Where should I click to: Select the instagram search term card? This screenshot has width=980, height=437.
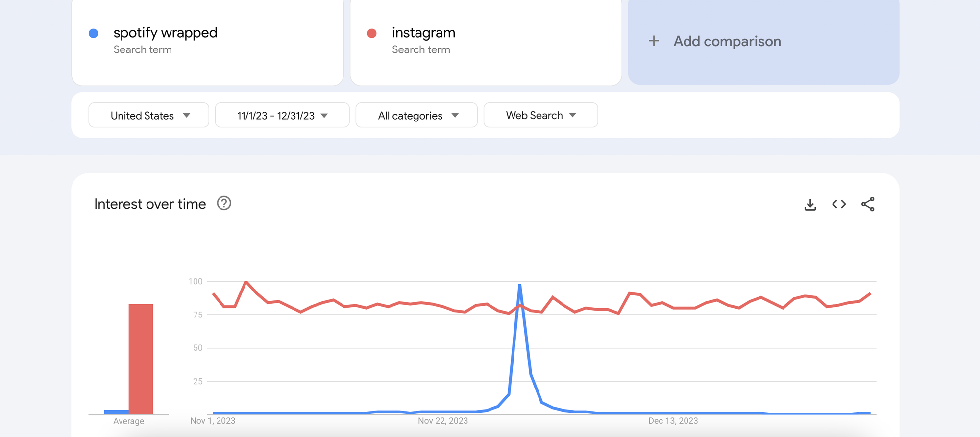pos(487,42)
